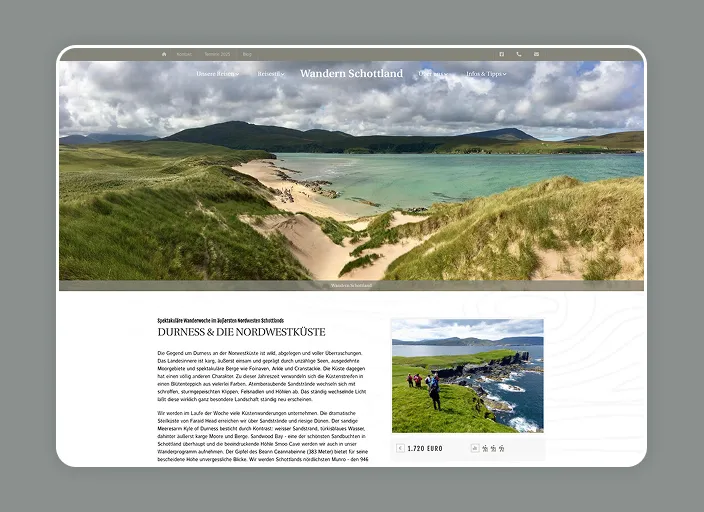Click the coastal cliff hikers photo
The width and height of the screenshot is (704, 512).
467,375
